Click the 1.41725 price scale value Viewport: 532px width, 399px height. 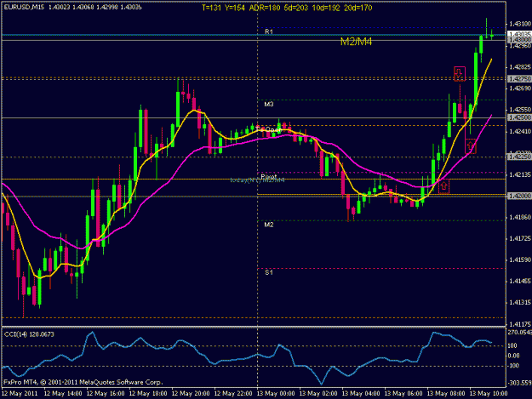coord(520,239)
